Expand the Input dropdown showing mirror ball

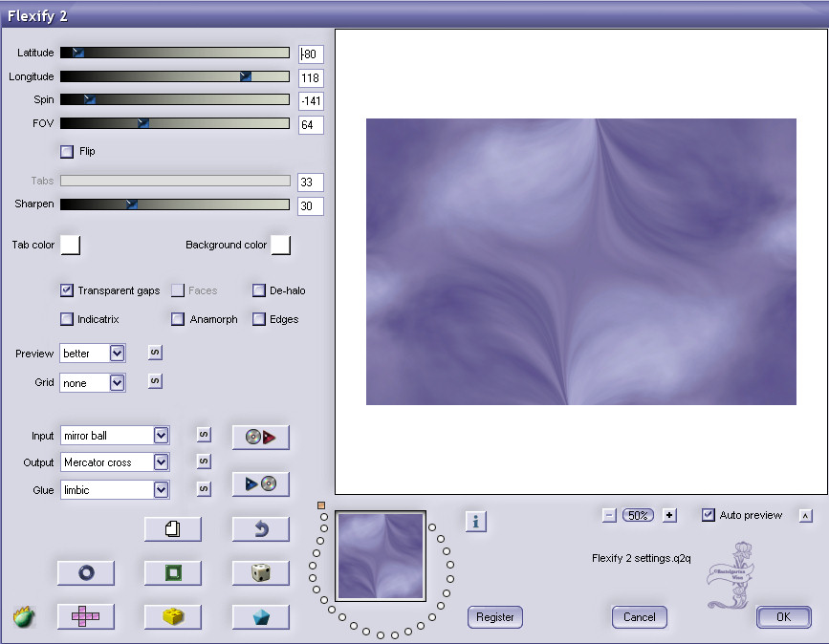162,436
